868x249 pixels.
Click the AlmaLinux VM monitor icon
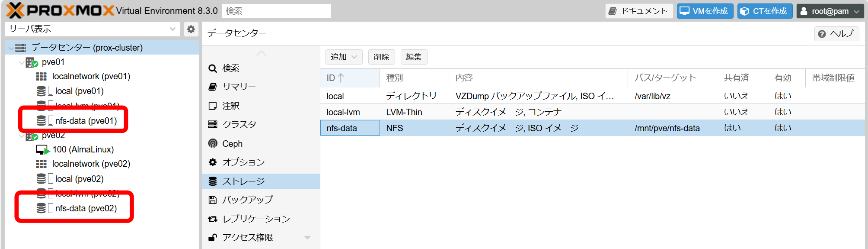42,150
